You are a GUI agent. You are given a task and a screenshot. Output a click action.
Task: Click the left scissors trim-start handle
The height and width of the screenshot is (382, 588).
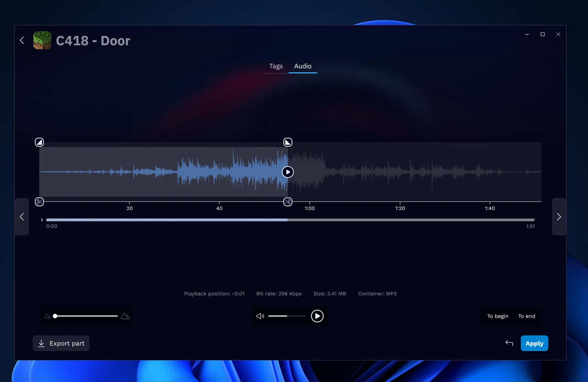pos(39,202)
